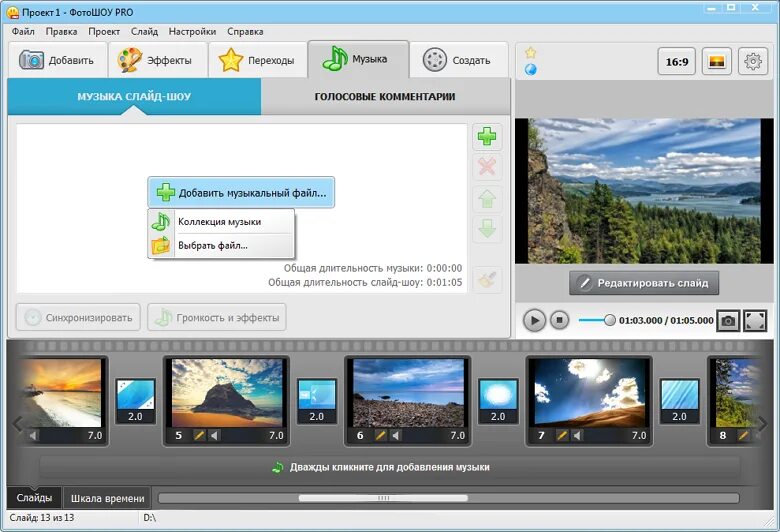This screenshot has height=532, width=780.
Task: Click the Слайды view tab
Action: (x=34, y=498)
